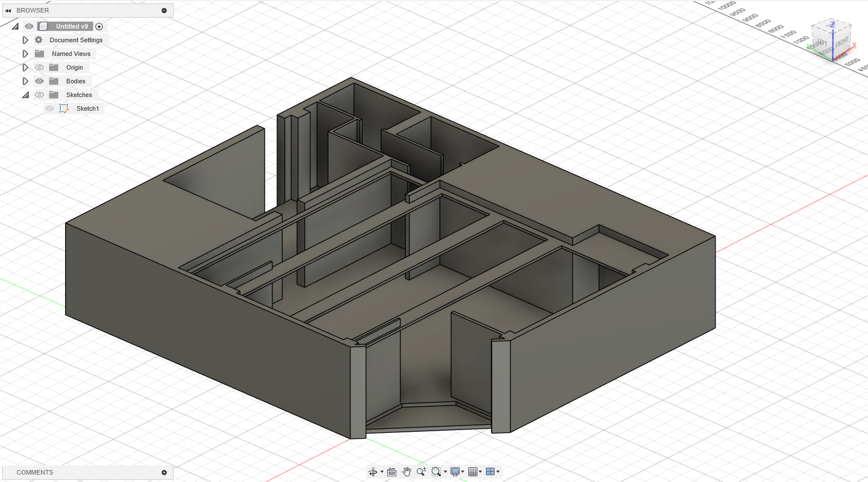Select the Document Settings tree item

76,40
